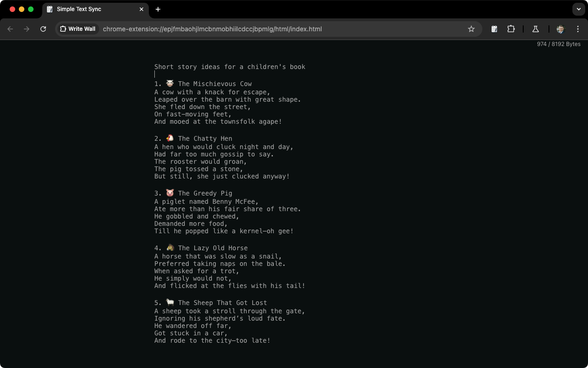Click the back navigation arrow

click(10, 29)
